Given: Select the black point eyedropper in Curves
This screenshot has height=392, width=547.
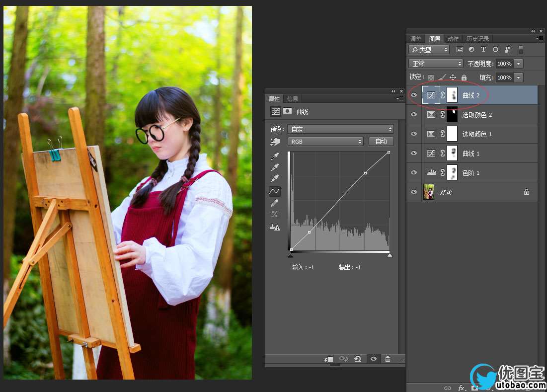Looking at the screenshot, I should pyautogui.click(x=275, y=156).
